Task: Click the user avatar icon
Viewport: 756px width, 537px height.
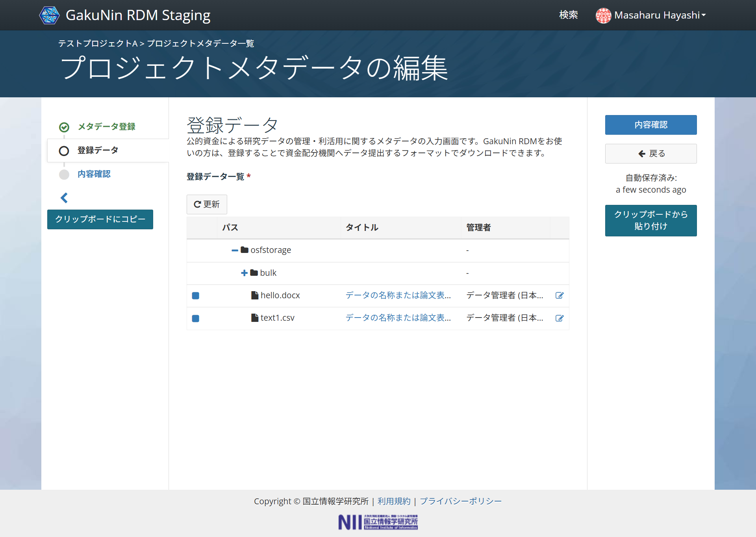Action: click(603, 15)
